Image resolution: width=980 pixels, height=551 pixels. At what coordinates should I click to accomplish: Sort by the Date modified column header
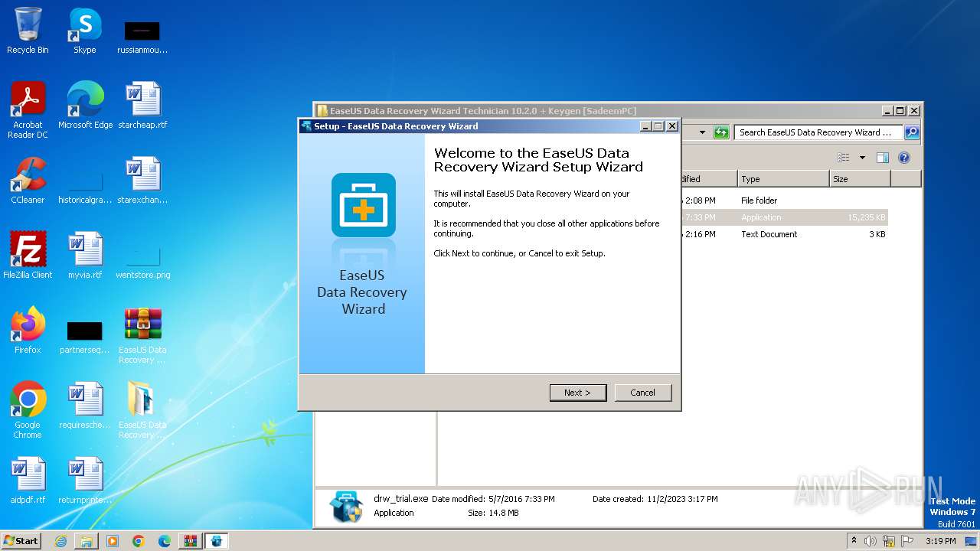coord(707,179)
